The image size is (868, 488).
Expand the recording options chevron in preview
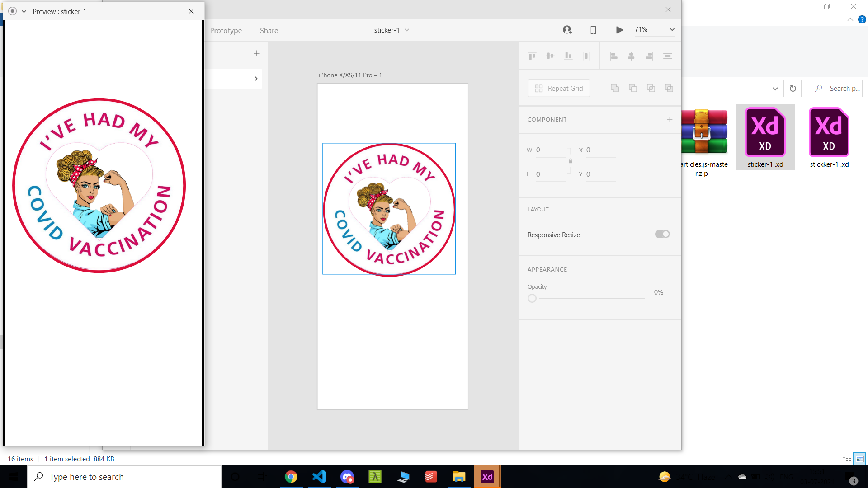pyautogui.click(x=24, y=11)
